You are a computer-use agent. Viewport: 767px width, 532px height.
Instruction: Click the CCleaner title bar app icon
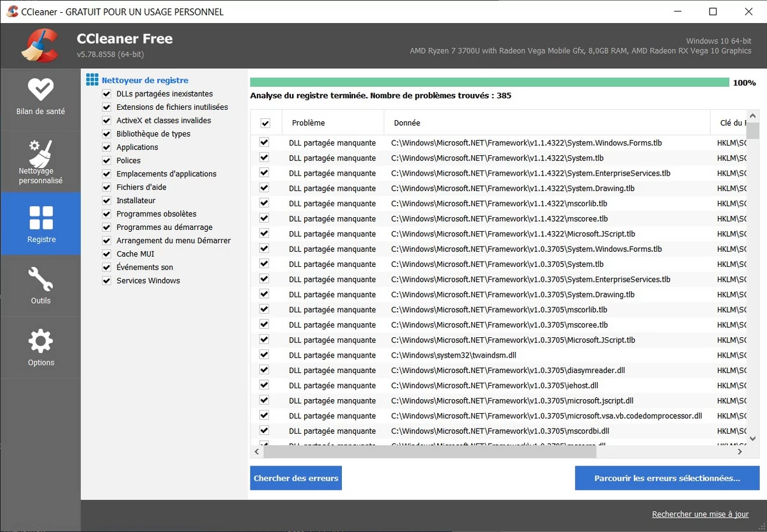[12, 11]
